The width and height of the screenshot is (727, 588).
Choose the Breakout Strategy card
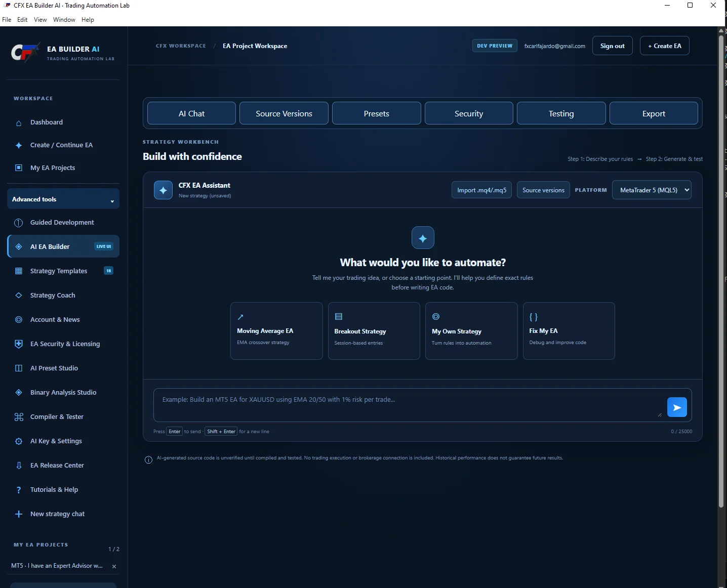tap(374, 331)
